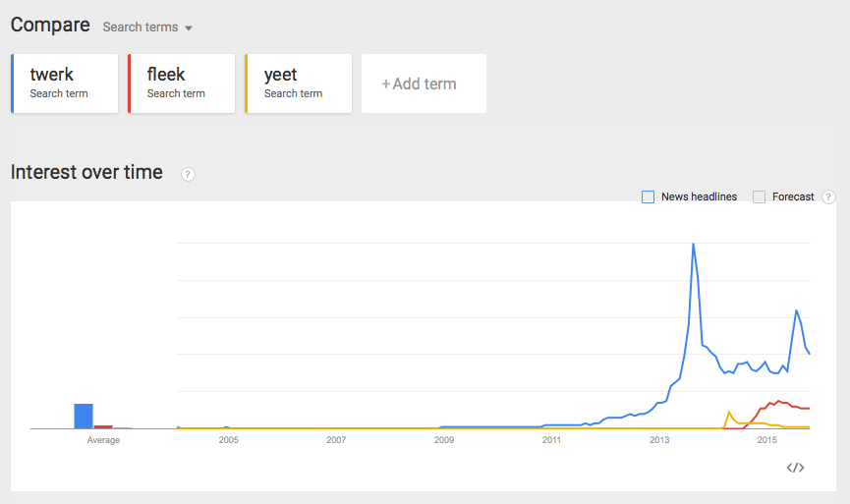Viewport: 850px width, 504px height.
Task: Click the 2015 label on the axis
Action: (767, 440)
